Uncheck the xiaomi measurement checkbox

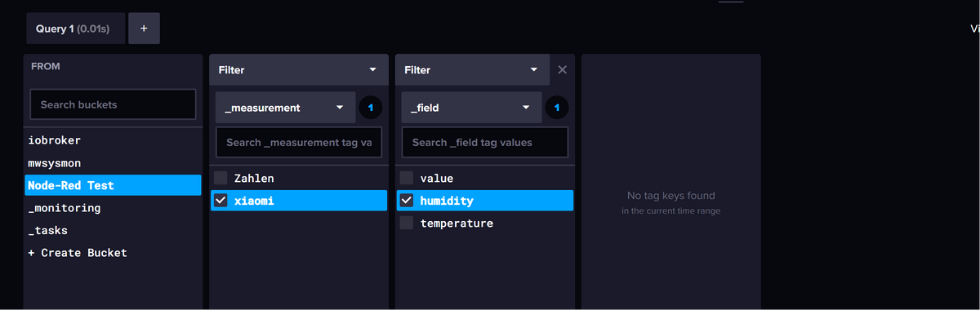coord(220,201)
